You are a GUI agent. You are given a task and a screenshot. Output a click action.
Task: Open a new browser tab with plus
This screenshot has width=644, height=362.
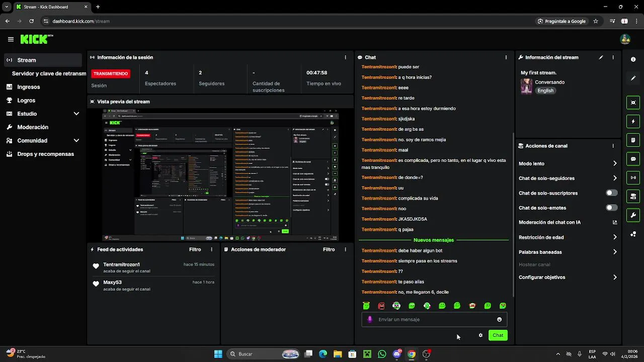point(98,7)
